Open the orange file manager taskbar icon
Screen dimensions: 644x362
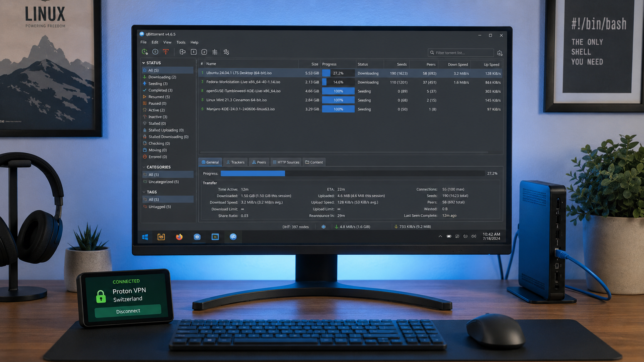161,237
